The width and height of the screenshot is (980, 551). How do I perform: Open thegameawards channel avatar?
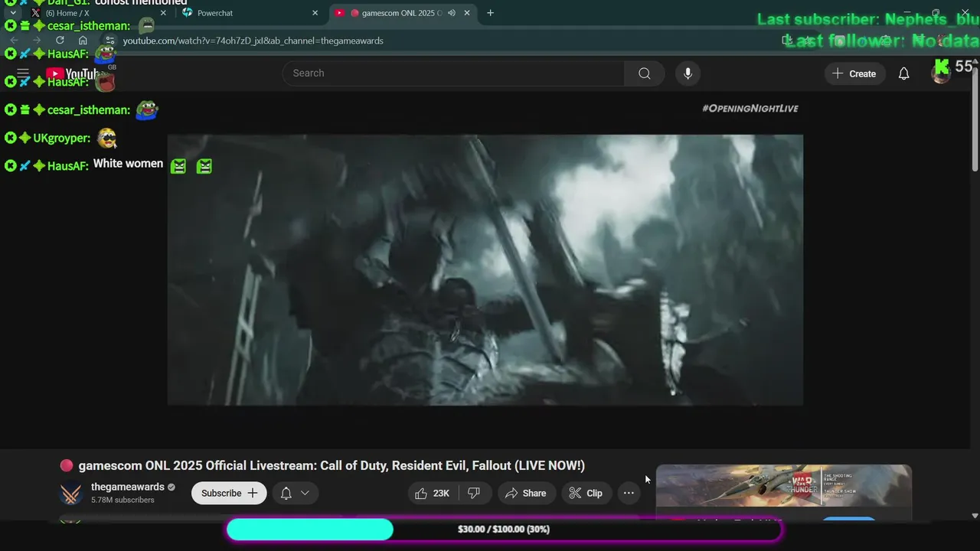tap(71, 494)
